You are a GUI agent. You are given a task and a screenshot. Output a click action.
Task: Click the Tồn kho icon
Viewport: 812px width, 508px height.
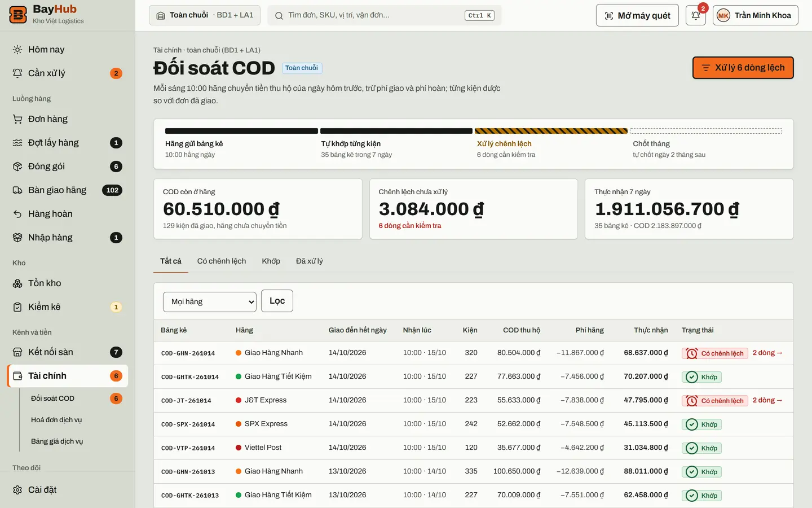[17, 283]
